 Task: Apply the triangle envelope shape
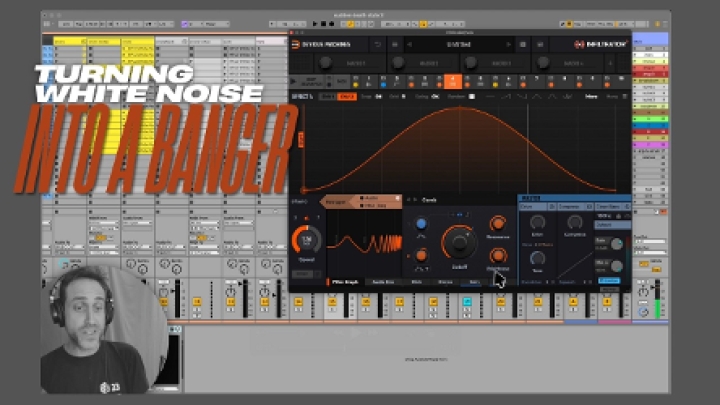[x=537, y=96]
